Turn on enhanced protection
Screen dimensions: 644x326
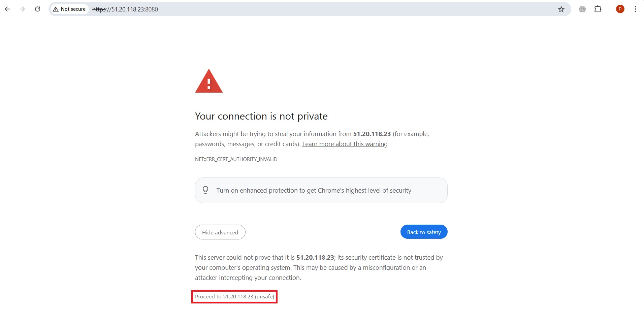pos(256,190)
